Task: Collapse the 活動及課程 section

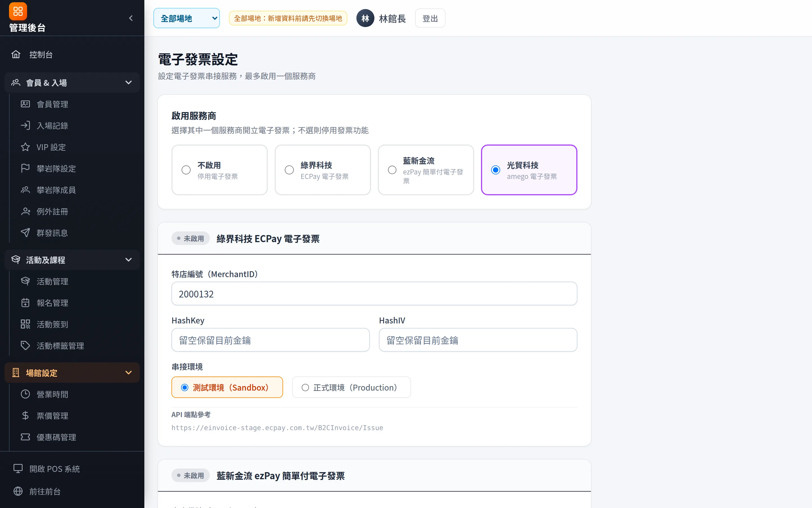Action: [72, 260]
